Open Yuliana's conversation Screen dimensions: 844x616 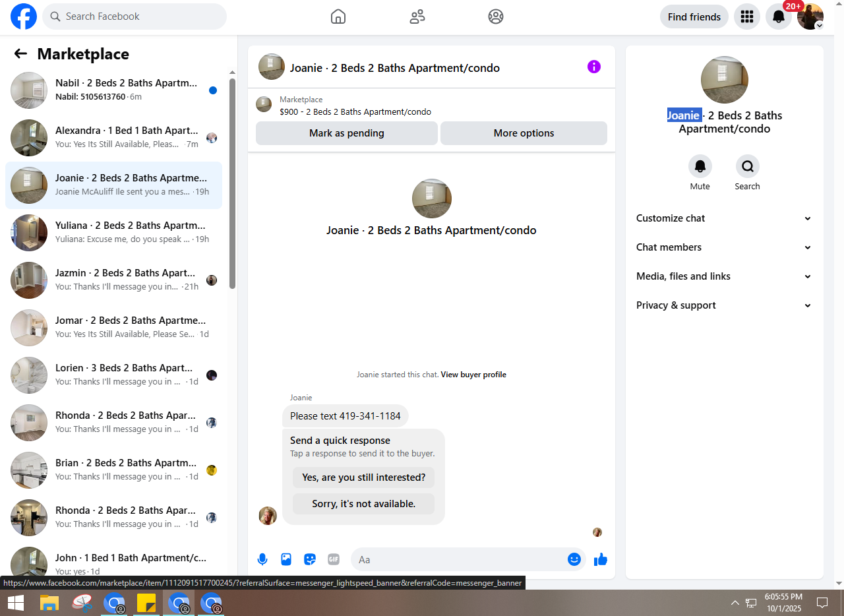pos(113,233)
